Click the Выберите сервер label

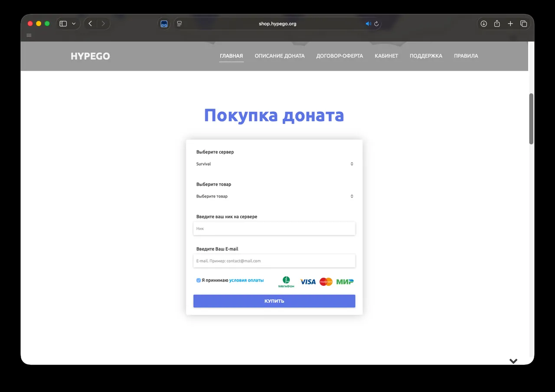coord(215,152)
